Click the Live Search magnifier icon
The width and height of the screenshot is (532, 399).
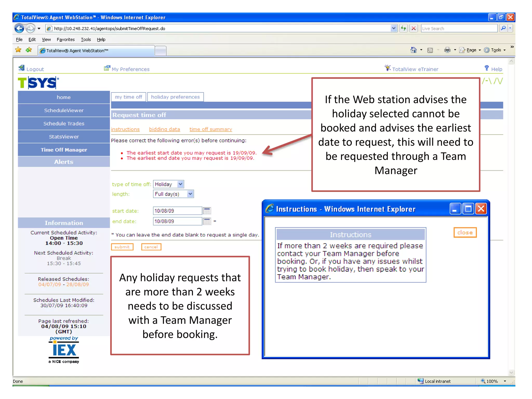click(503, 28)
